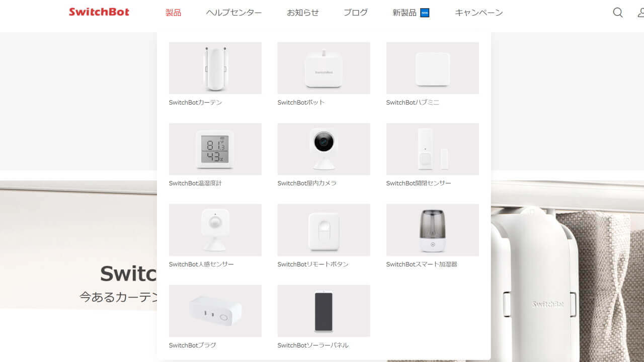Open the キャンペーン menu item

(479, 13)
